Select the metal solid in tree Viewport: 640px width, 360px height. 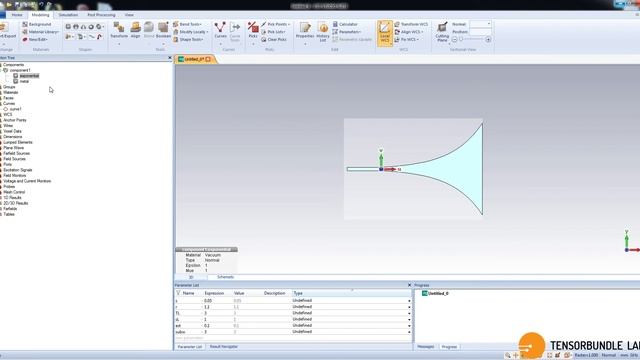(24, 81)
